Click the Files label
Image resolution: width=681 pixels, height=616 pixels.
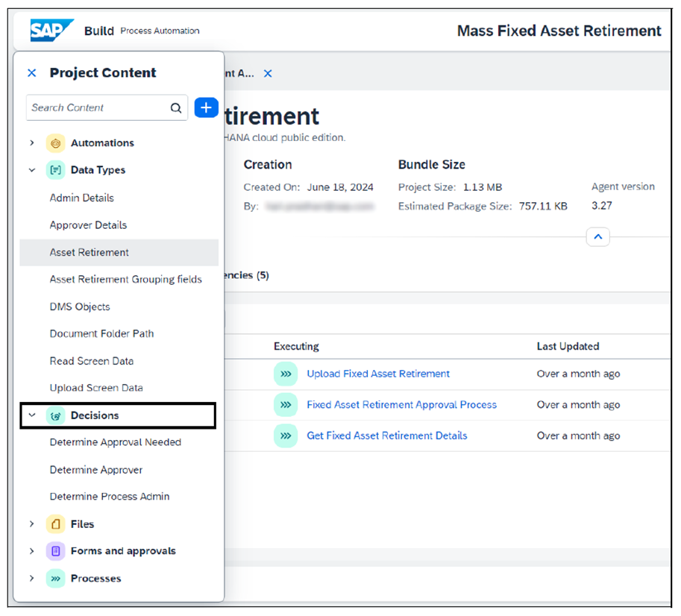click(x=83, y=524)
